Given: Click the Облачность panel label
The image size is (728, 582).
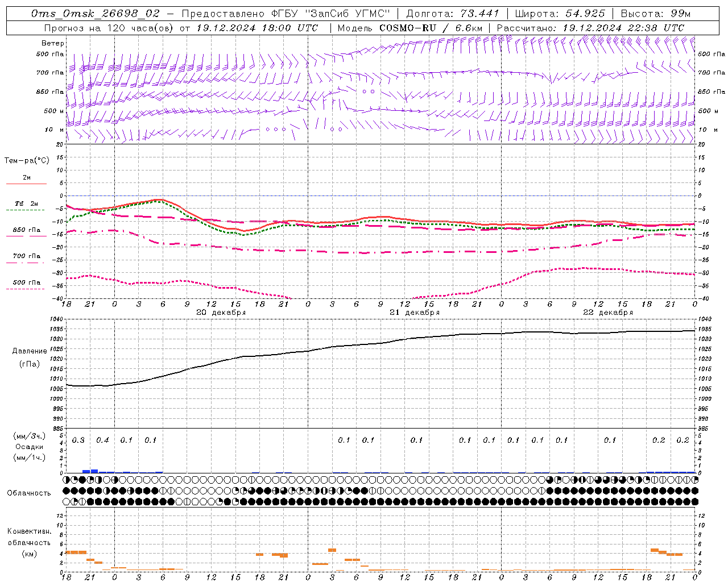Looking at the screenshot, I should [29, 493].
